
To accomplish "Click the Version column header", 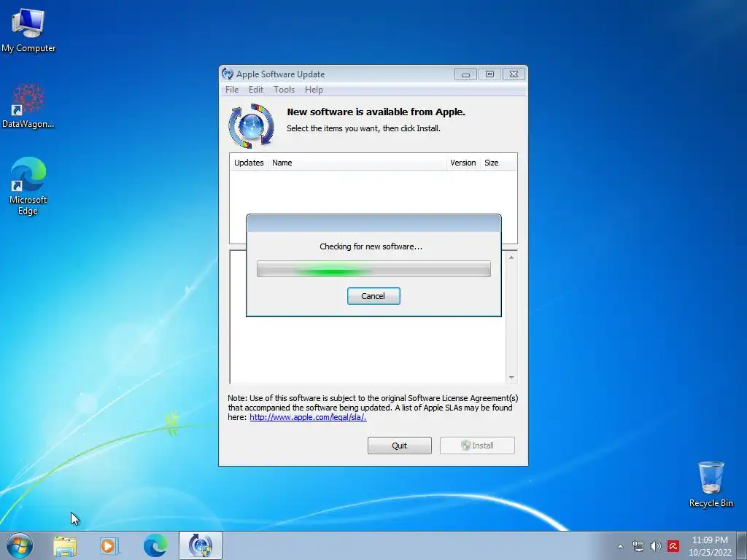I will click(463, 163).
